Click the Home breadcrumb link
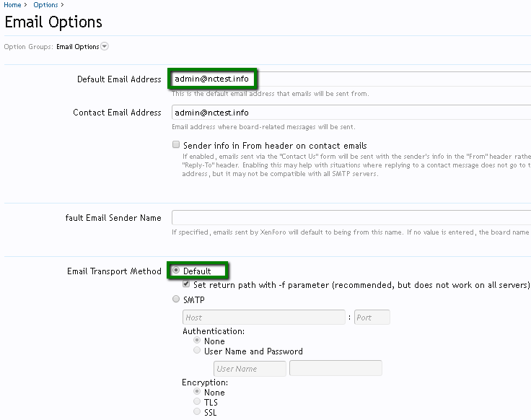 (x=12, y=5)
